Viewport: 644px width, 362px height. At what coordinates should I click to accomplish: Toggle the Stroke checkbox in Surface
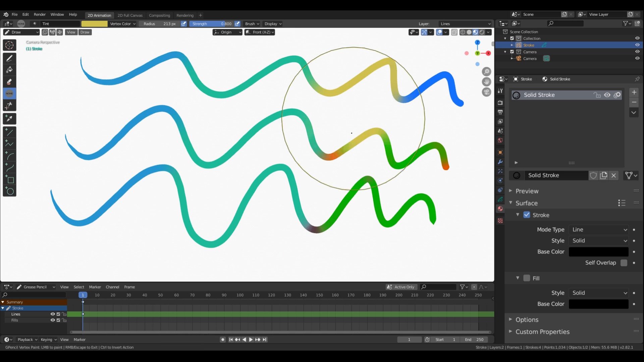click(527, 215)
